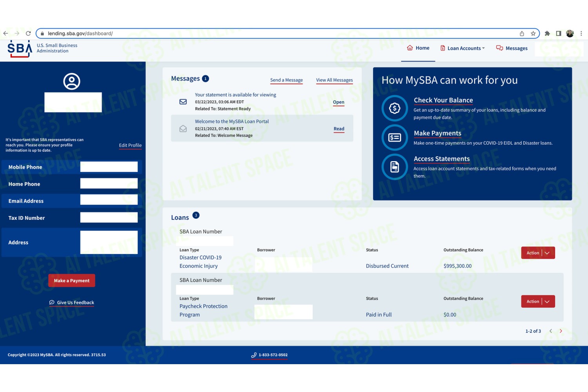Bookmark the page with the star icon
588x392 pixels.
coord(533,33)
